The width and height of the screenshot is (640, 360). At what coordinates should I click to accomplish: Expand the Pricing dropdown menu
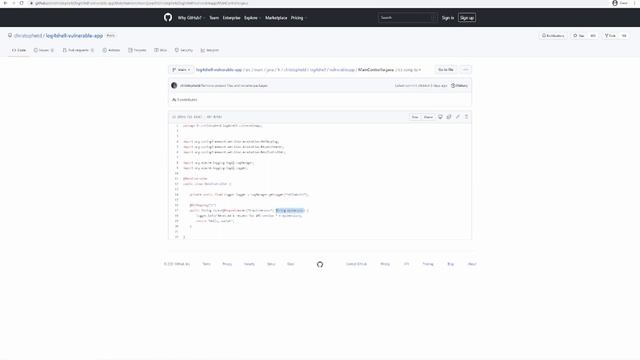[x=298, y=18]
